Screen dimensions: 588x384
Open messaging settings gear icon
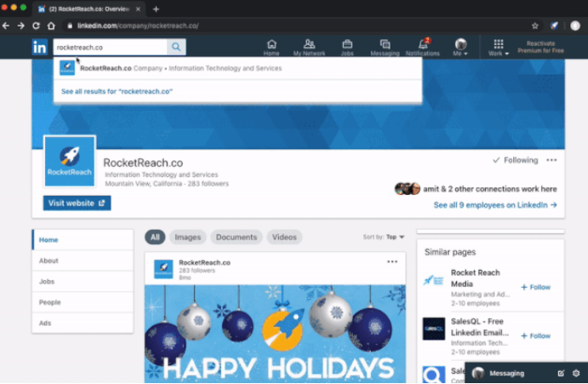point(576,373)
